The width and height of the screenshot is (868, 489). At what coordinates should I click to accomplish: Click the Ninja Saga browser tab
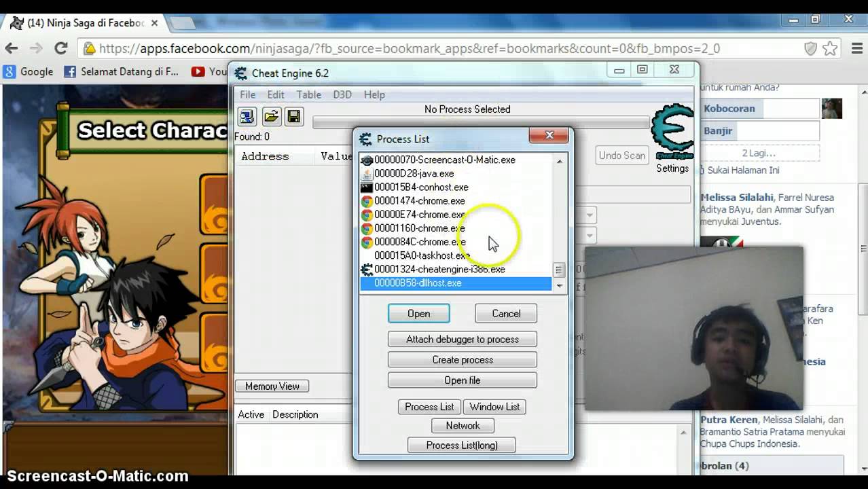click(85, 22)
